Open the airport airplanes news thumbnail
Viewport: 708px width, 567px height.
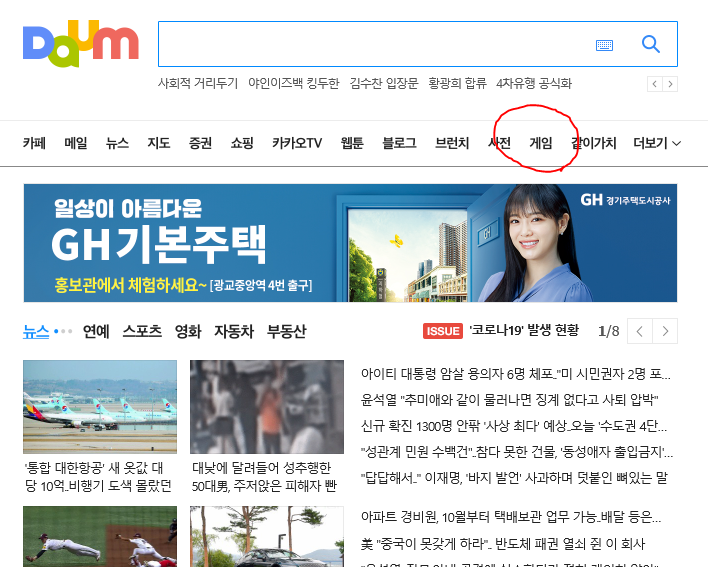pos(100,407)
